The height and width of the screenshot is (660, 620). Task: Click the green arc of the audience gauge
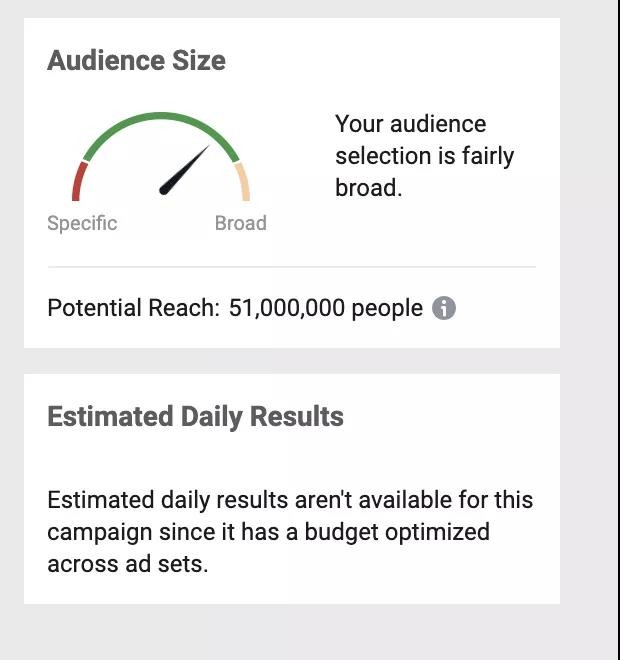(160, 119)
